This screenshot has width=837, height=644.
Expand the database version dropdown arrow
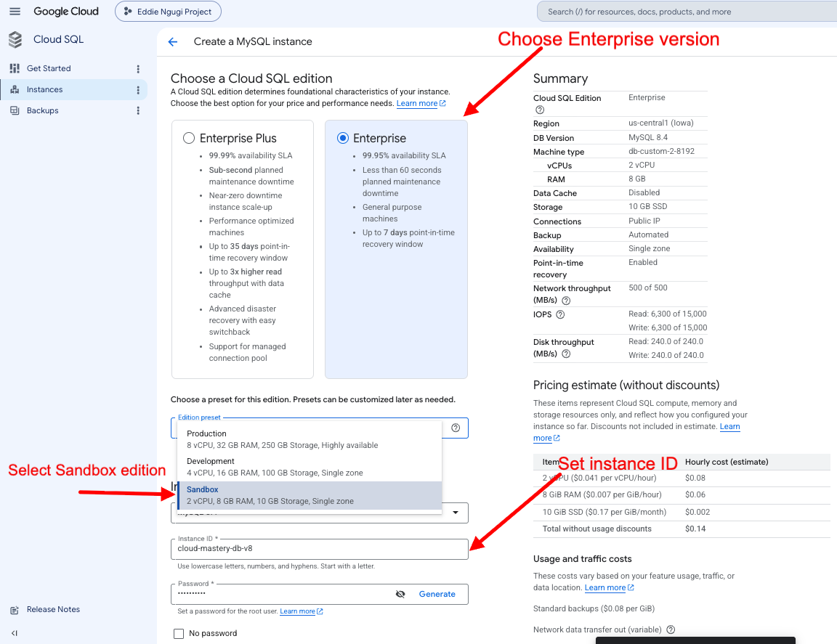pyautogui.click(x=456, y=513)
